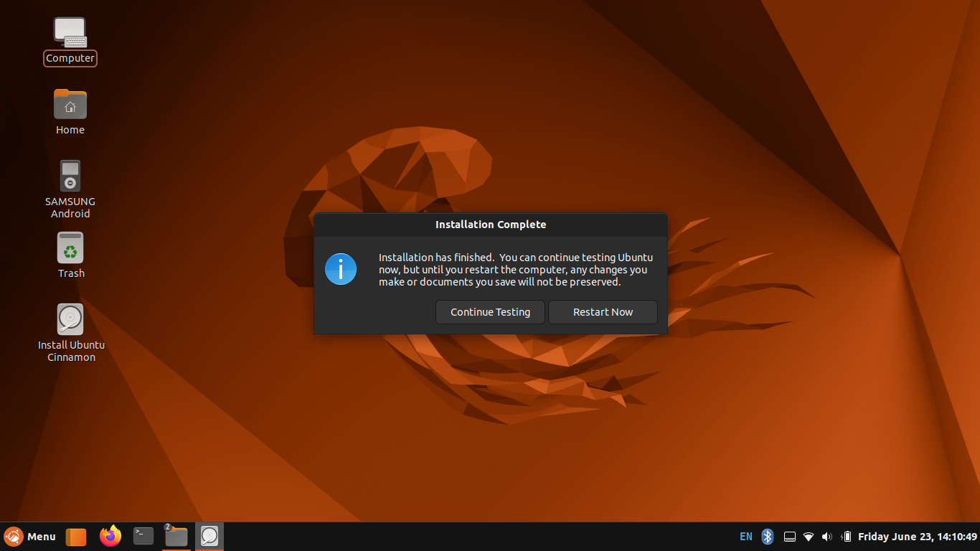Click the Restart Now button
The width and height of the screenshot is (980, 551).
[x=603, y=312]
